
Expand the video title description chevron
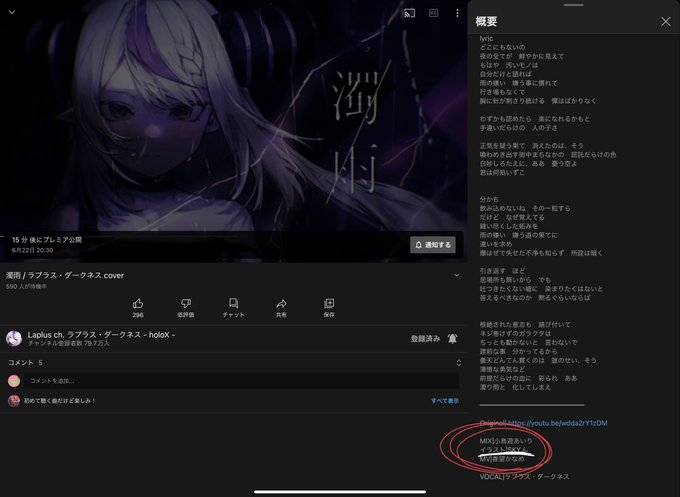[x=457, y=275]
